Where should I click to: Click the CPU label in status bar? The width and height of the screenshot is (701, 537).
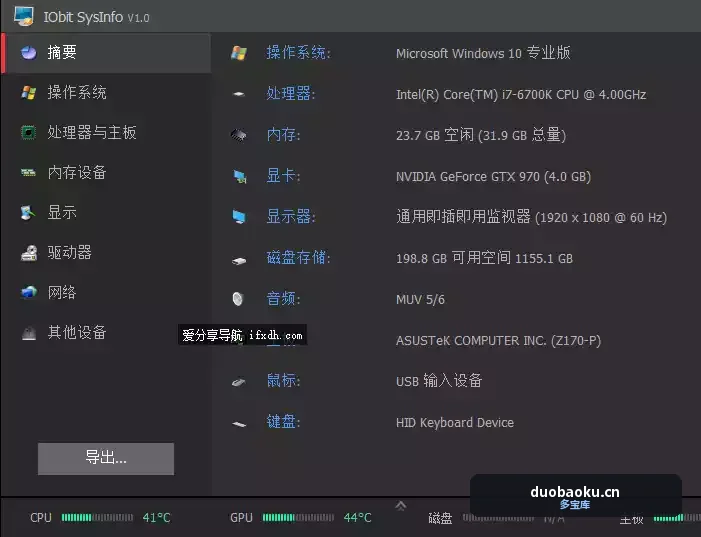click(x=41, y=518)
